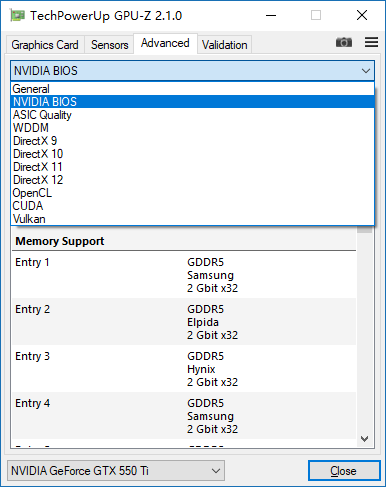Viewport: 386px width, 487px height.
Task: Select Vulkan in the dropdown list
Action: [x=193, y=219]
